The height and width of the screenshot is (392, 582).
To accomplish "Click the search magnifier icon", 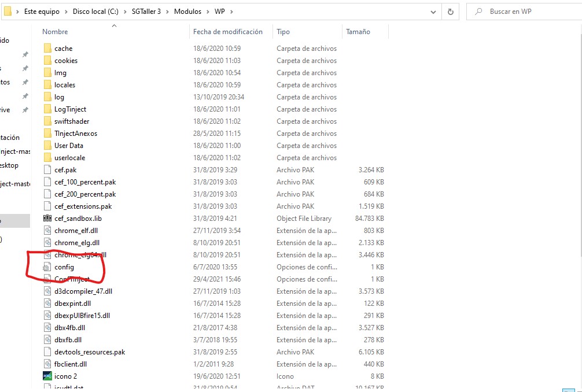I will pos(478,12).
